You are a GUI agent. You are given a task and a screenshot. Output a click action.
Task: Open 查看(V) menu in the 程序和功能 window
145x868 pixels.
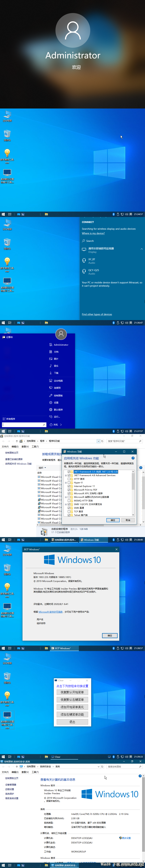coord(25,446)
